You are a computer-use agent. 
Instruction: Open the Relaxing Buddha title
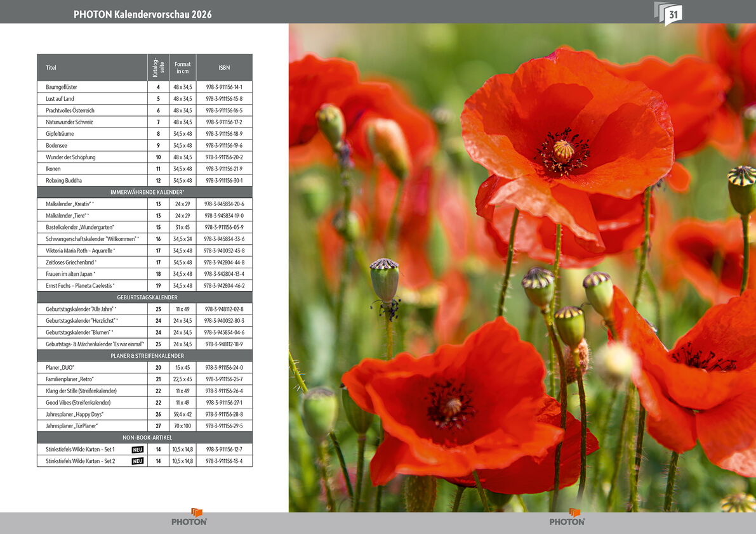[63, 180]
